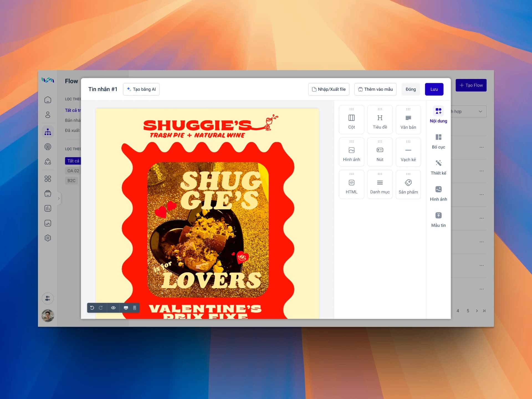Jump to last page arrow
This screenshot has width=532, height=399.
click(484, 311)
